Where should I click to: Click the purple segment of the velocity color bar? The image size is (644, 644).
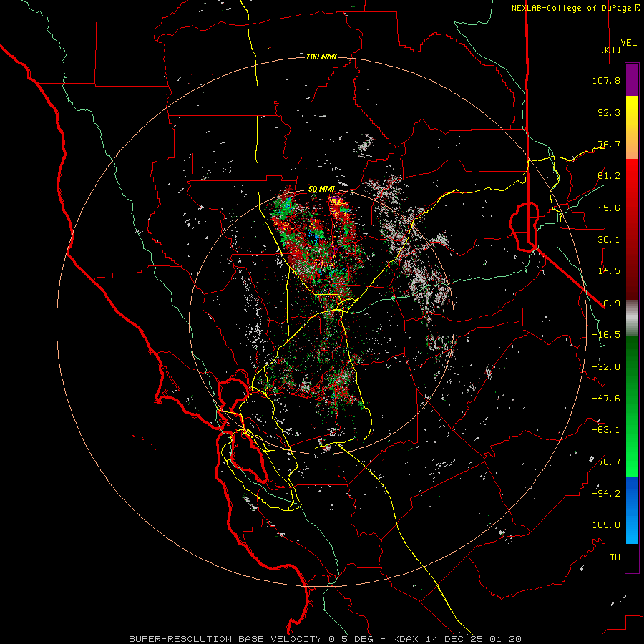tap(632, 80)
